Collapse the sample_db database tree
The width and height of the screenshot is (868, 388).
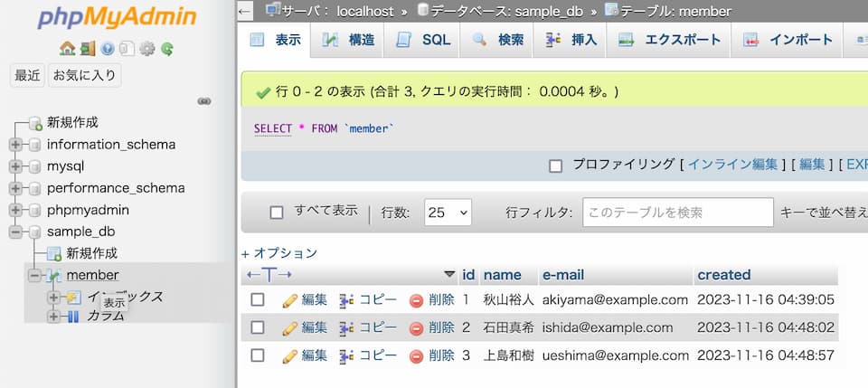click(15, 232)
